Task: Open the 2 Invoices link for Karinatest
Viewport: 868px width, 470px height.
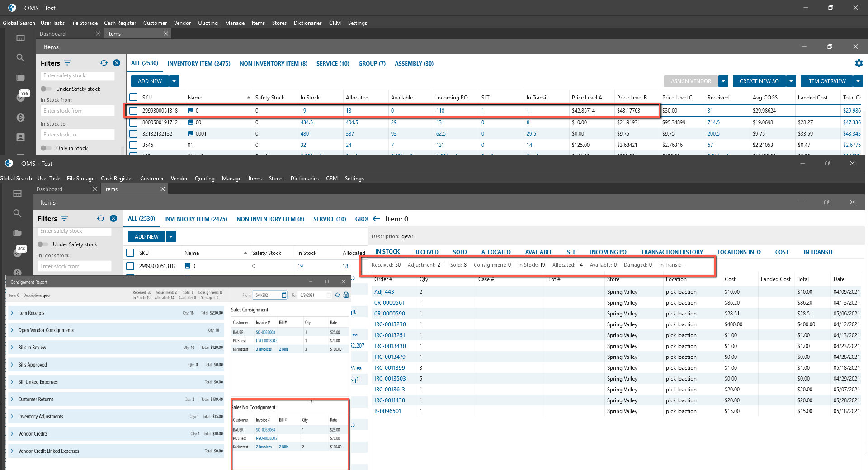Action: (264, 447)
